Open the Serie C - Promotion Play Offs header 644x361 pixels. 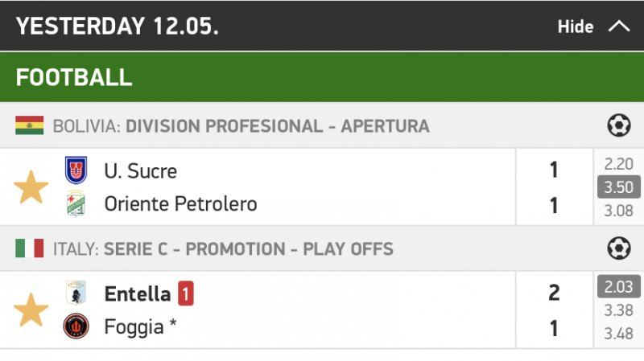(248, 248)
